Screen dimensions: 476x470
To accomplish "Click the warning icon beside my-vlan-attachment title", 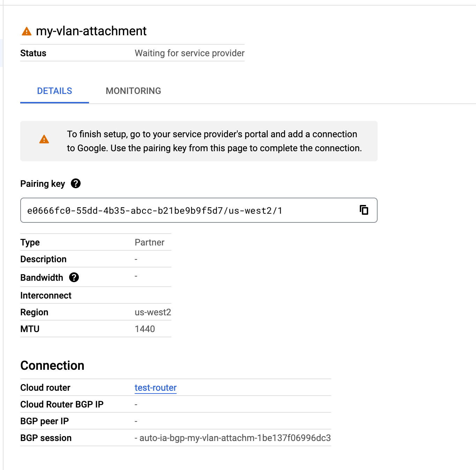I will tap(27, 31).
